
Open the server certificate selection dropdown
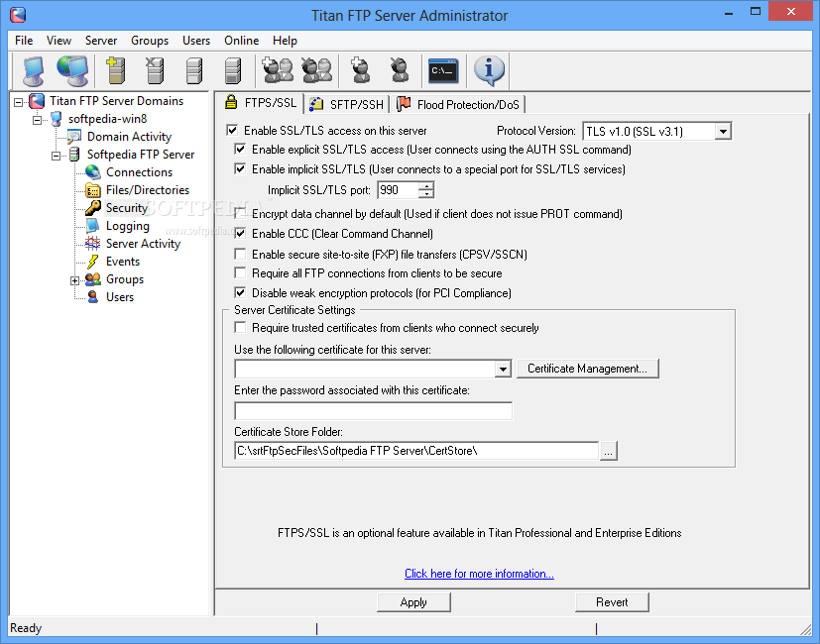point(503,369)
